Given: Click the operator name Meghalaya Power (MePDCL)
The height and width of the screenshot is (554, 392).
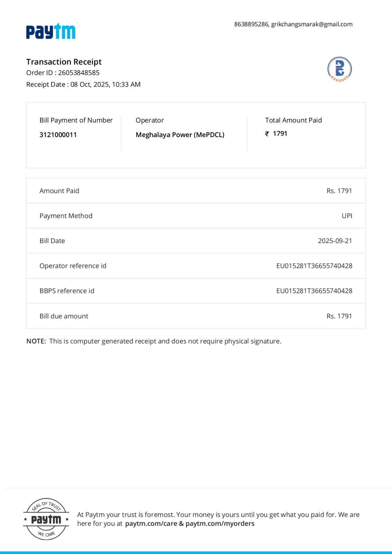Looking at the screenshot, I should (x=180, y=135).
